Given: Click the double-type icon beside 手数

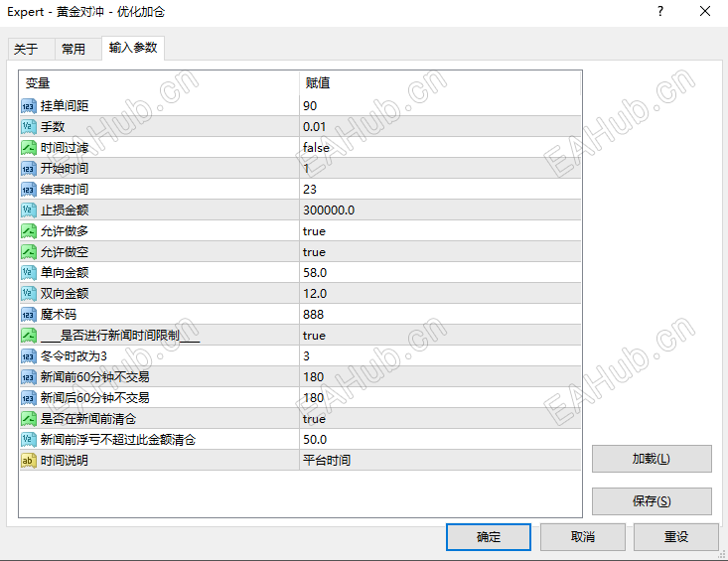Looking at the screenshot, I should pyautogui.click(x=29, y=127).
